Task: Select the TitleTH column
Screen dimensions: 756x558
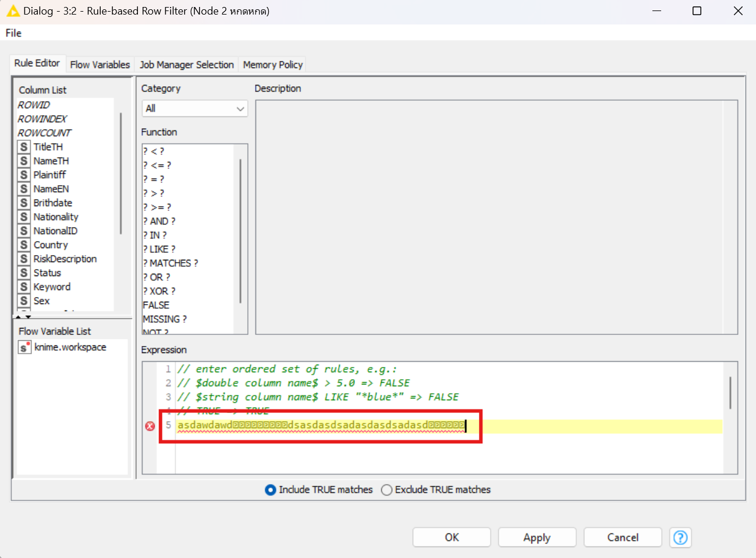Action: tap(48, 147)
